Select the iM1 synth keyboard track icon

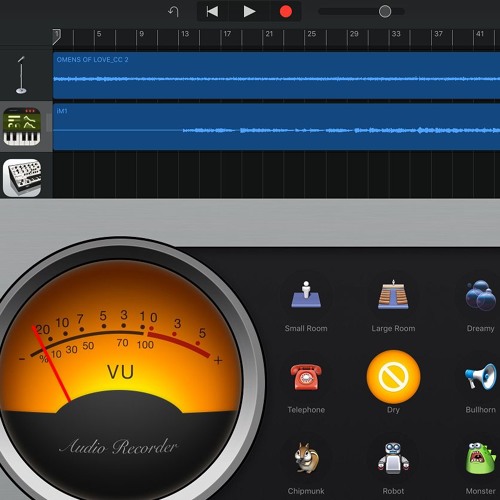22,127
